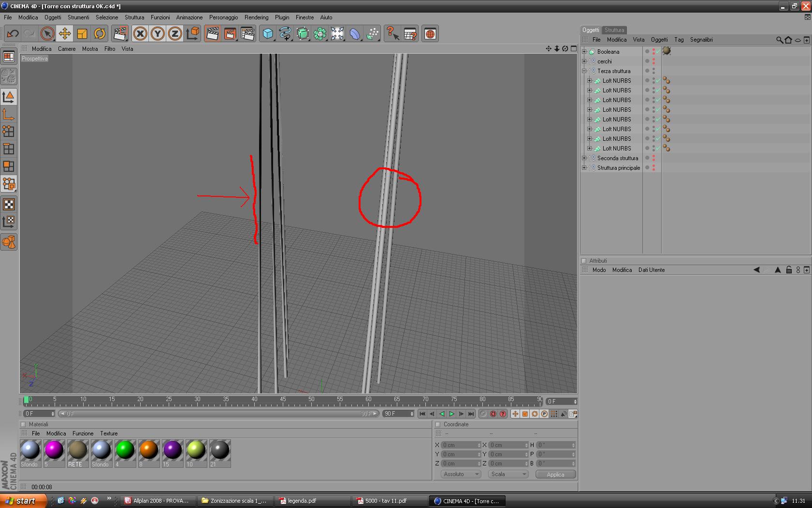The image size is (812, 508).
Task: Expand the Struttura principale group
Action: pyautogui.click(x=584, y=168)
